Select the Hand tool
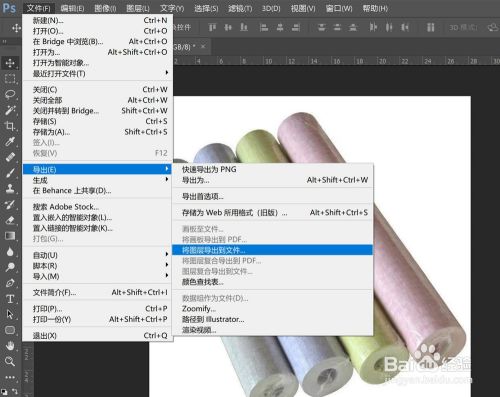 click(10, 346)
